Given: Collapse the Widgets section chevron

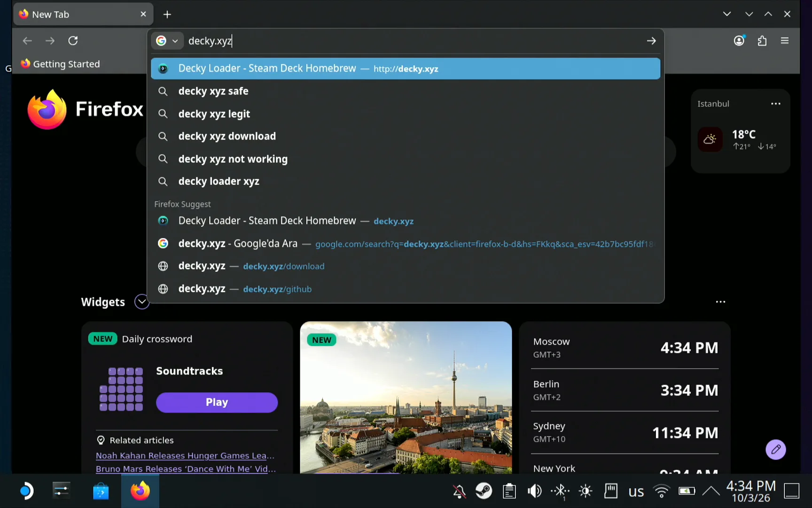Looking at the screenshot, I should click(141, 302).
